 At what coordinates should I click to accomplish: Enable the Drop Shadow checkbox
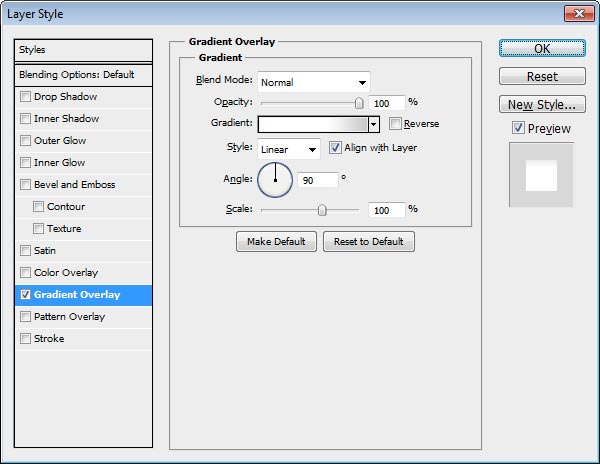tap(25, 96)
